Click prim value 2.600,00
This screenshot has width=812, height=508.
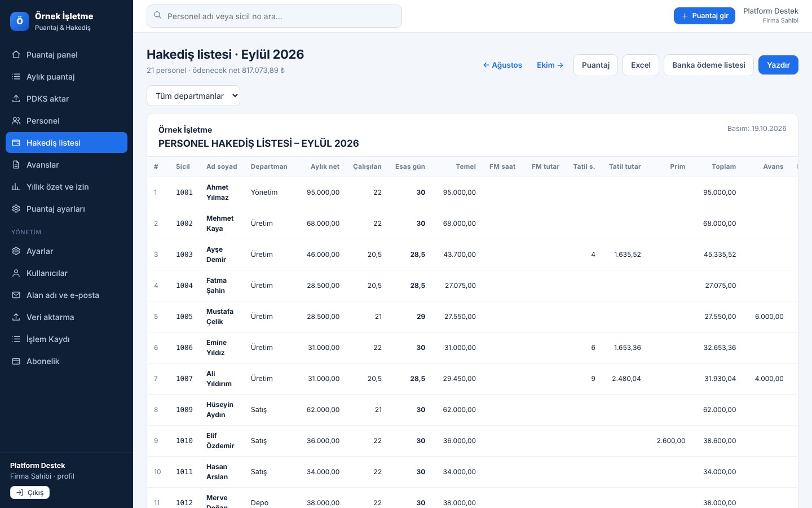pyautogui.click(x=671, y=441)
